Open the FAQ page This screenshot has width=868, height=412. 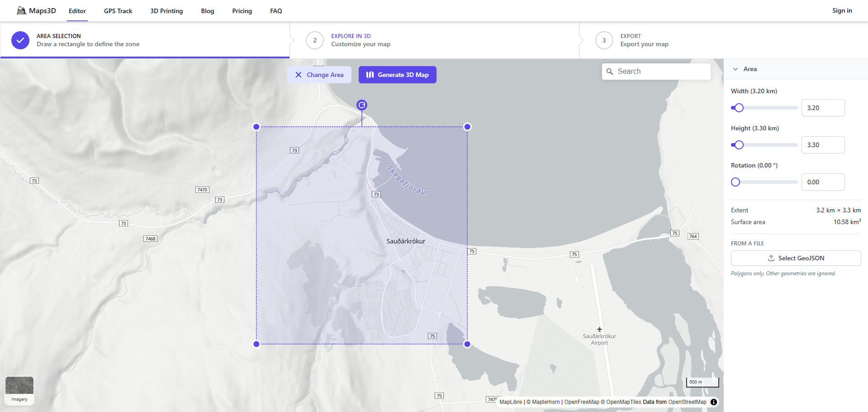(x=276, y=11)
